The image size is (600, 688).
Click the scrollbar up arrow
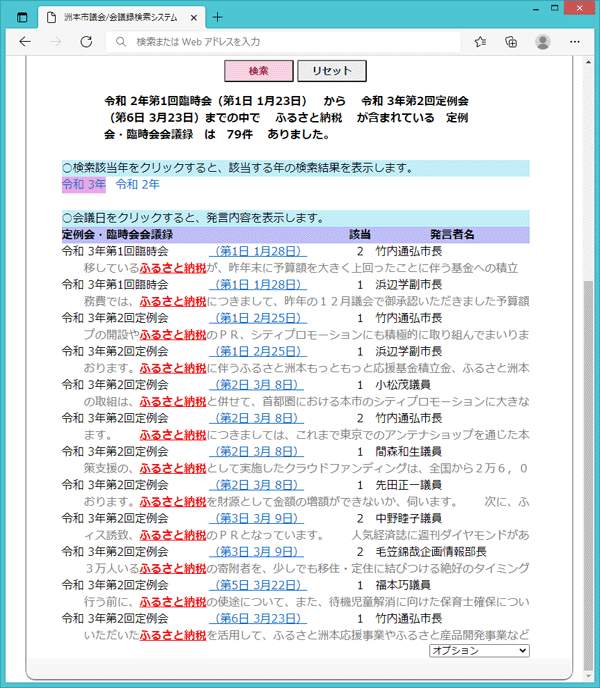(588, 62)
